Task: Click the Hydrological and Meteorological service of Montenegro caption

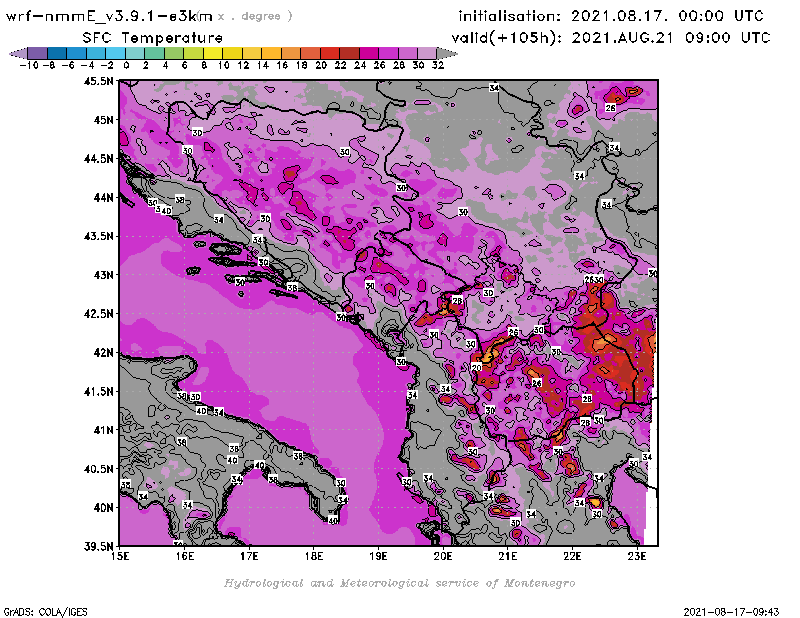Action: (399, 583)
